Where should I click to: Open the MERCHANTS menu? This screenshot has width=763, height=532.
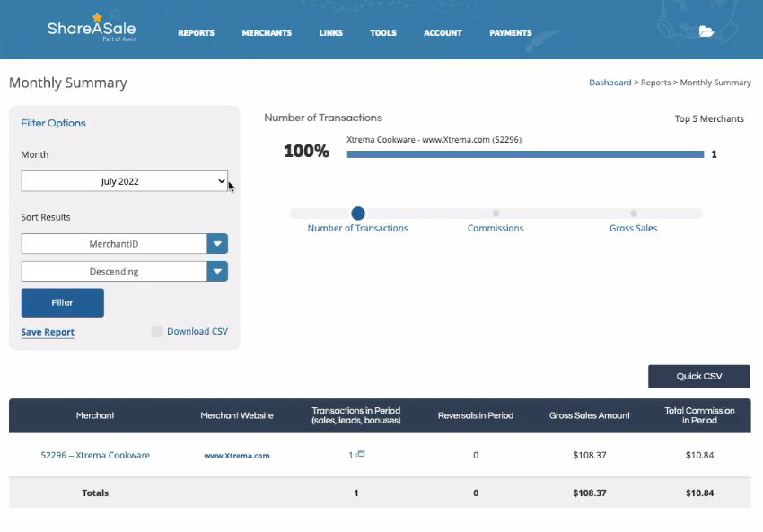267,32
